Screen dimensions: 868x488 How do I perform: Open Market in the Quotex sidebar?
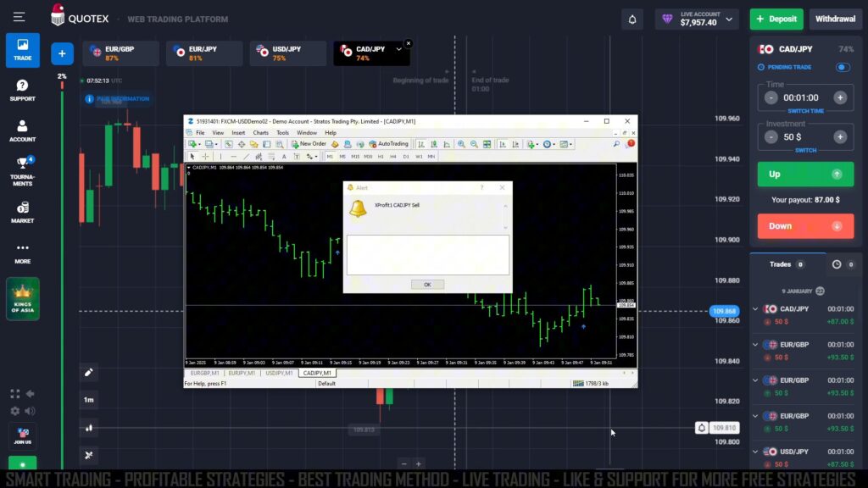(22, 213)
